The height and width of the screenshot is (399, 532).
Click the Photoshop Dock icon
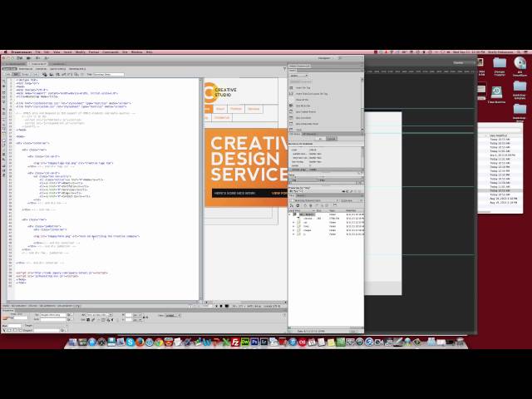coord(254,342)
